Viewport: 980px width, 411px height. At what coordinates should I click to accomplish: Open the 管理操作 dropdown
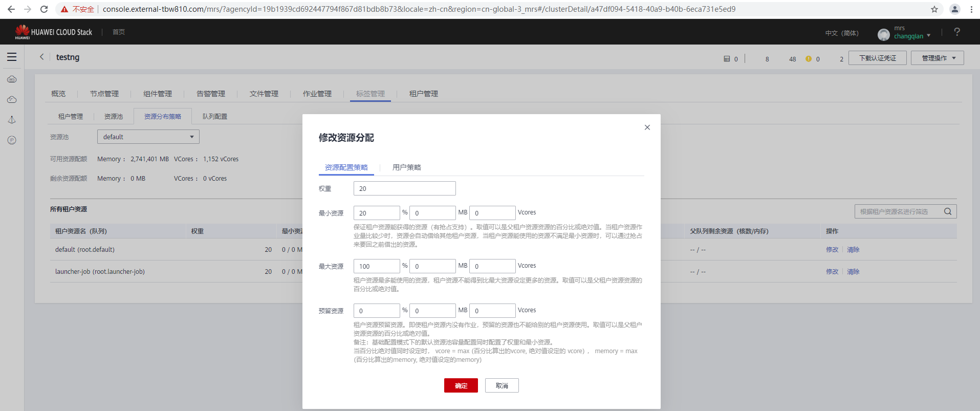[938, 58]
